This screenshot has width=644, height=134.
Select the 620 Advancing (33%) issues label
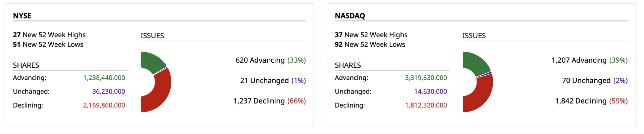(x=270, y=60)
